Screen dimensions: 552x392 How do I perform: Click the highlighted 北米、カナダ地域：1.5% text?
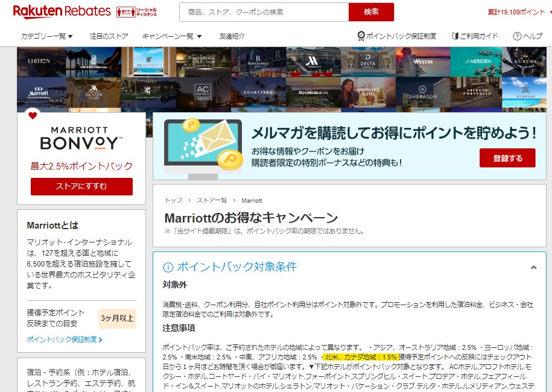[361, 357]
